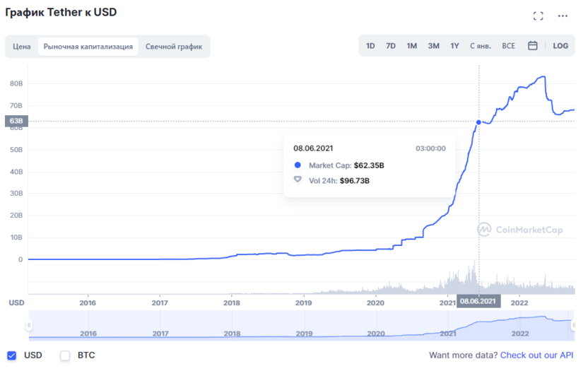Open the Свечной график tab

coord(174,47)
